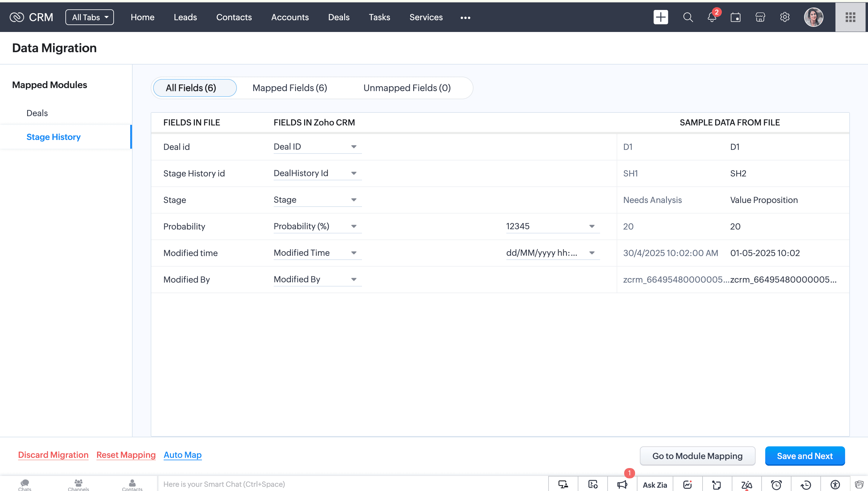Open the search magnifier icon
Screen dimensions: 868x491
click(x=688, y=17)
